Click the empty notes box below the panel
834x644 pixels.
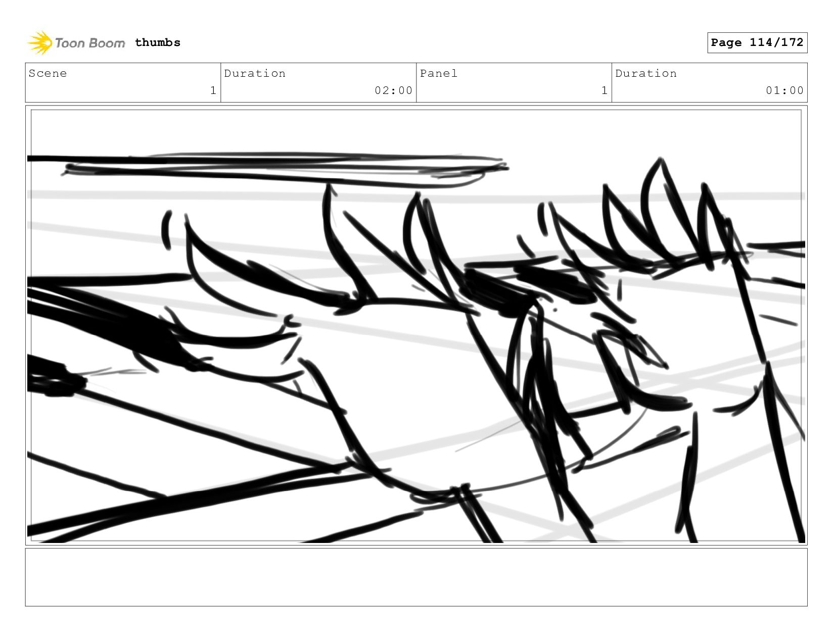416,577
